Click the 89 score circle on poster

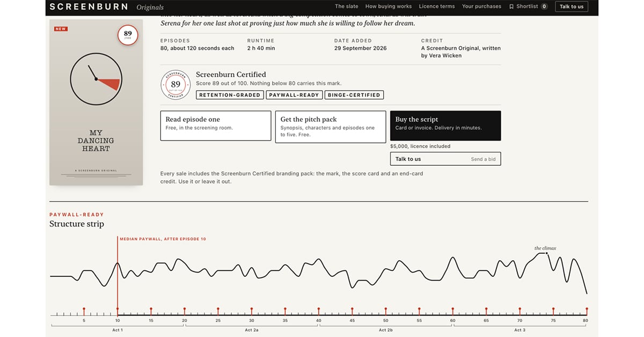tap(128, 36)
